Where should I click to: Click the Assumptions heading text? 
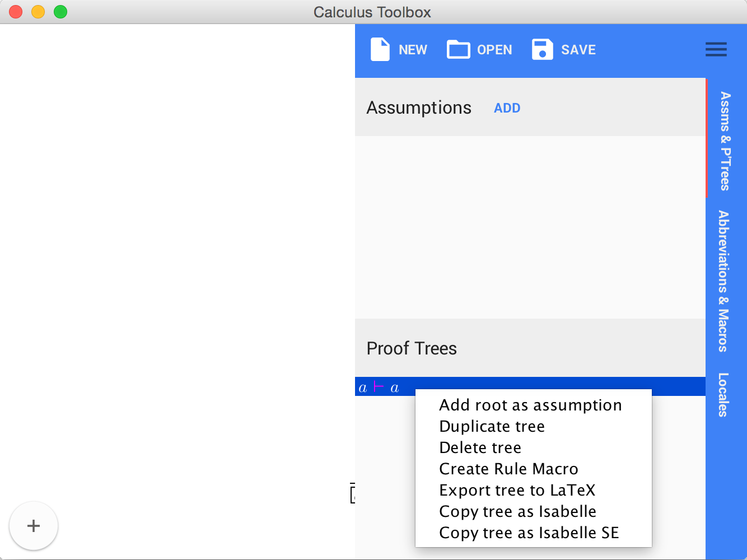(x=419, y=108)
